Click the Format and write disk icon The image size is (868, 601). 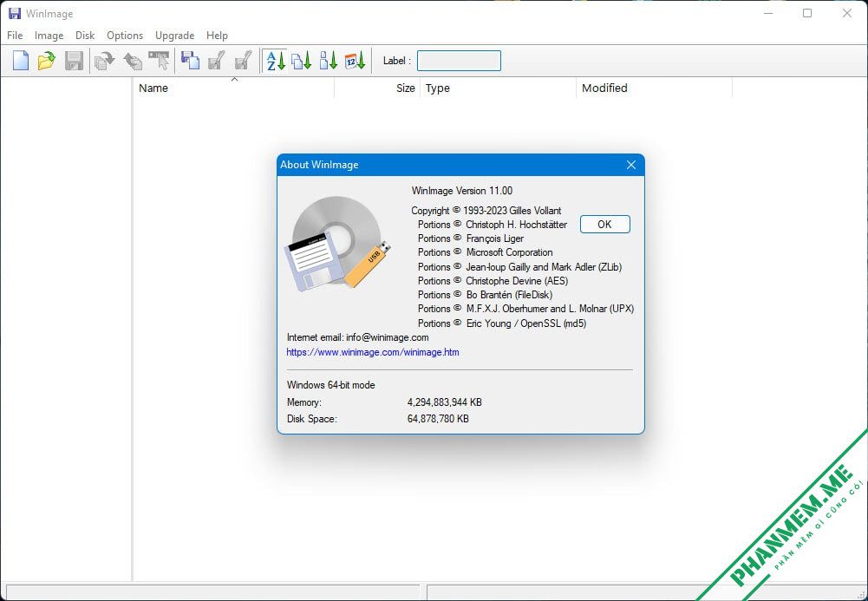point(243,61)
